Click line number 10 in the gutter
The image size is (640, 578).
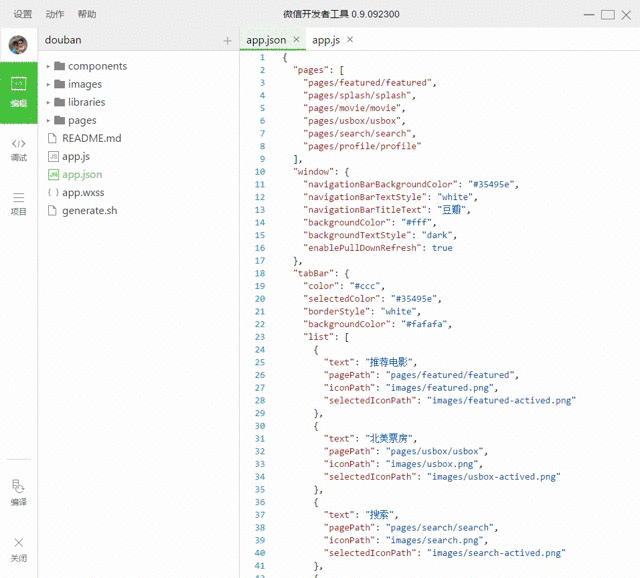(x=260, y=171)
